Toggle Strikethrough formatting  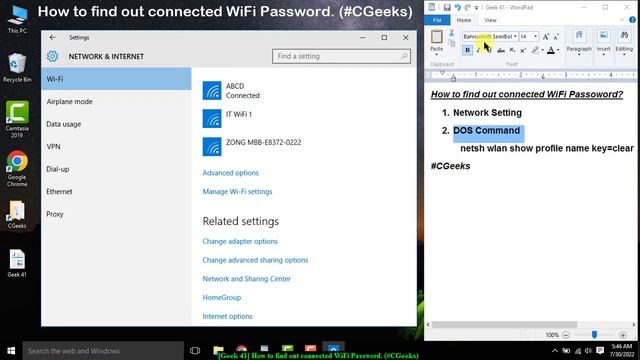[501, 50]
